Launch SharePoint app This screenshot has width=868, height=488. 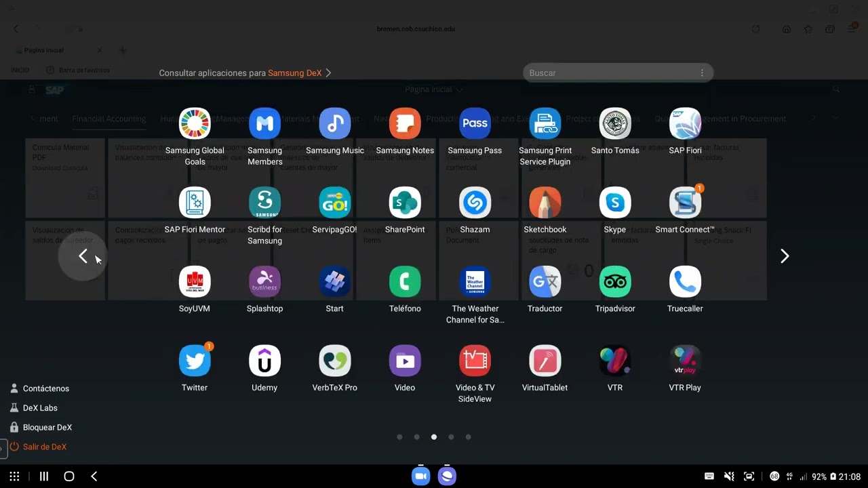coord(405,203)
